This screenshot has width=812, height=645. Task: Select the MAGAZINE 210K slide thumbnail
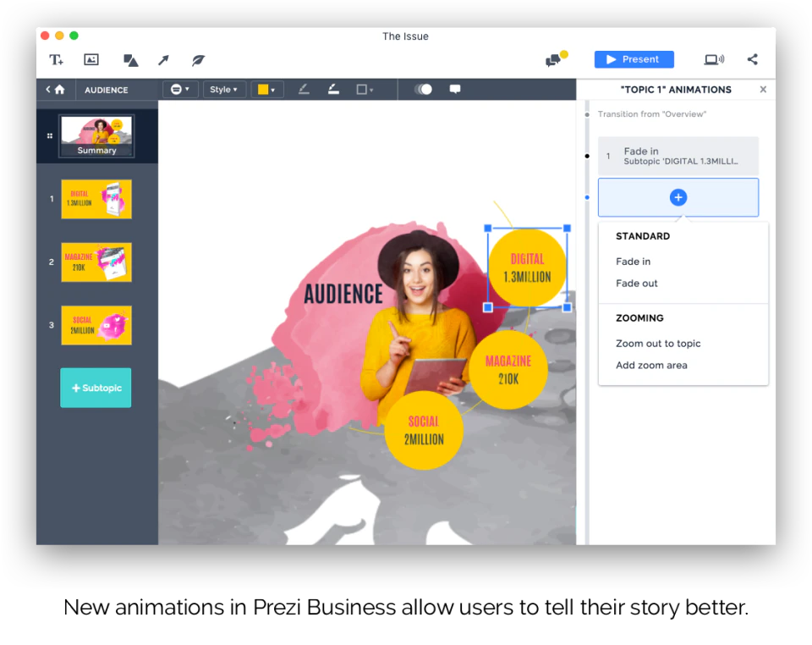[x=96, y=262]
